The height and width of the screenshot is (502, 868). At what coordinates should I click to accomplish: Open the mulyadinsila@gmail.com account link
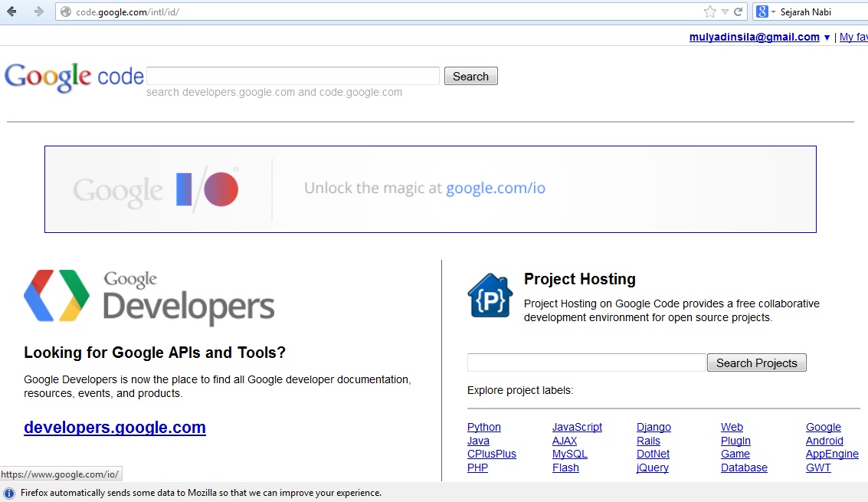click(x=754, y=37)
